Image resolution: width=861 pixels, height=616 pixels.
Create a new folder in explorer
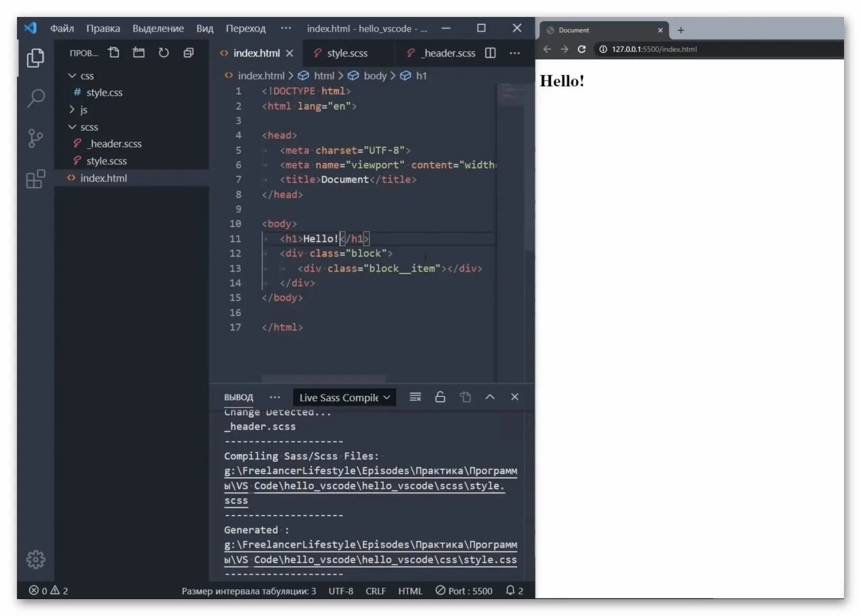coord(138,52)
